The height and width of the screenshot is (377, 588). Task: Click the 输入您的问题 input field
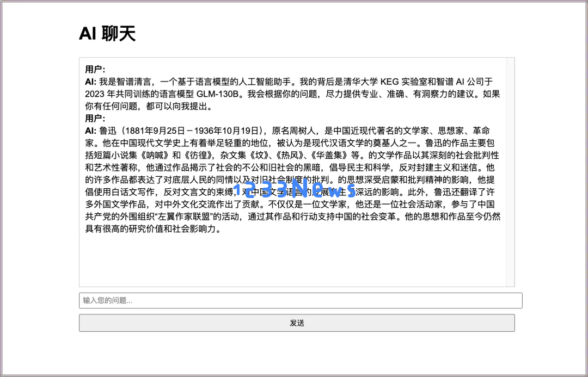pos(301,300)
